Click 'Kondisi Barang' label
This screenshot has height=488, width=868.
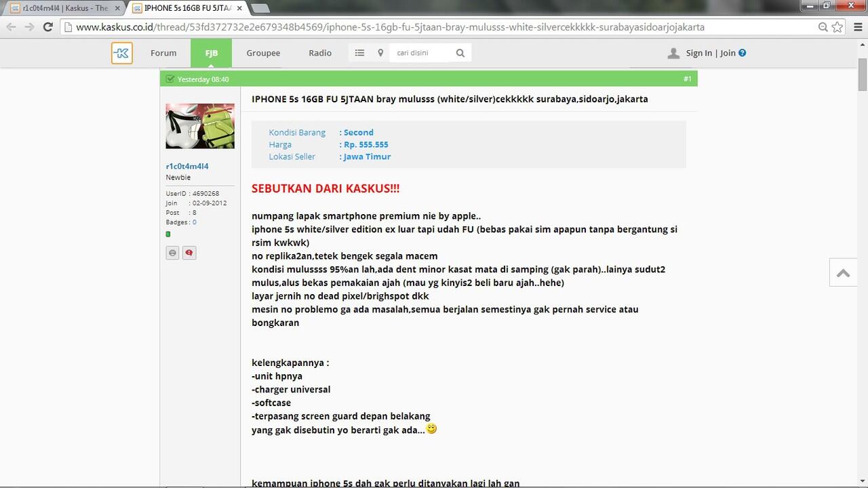[x=297, y=132]
